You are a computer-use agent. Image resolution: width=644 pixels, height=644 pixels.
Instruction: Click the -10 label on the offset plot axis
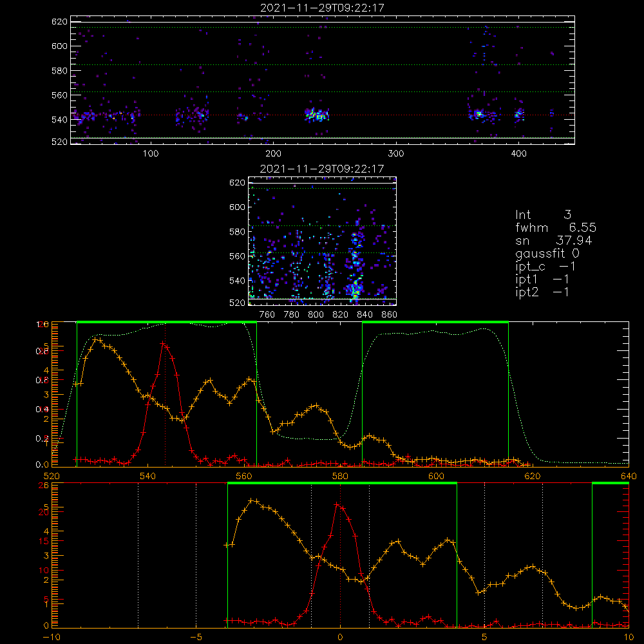click(x=51, y=638)
